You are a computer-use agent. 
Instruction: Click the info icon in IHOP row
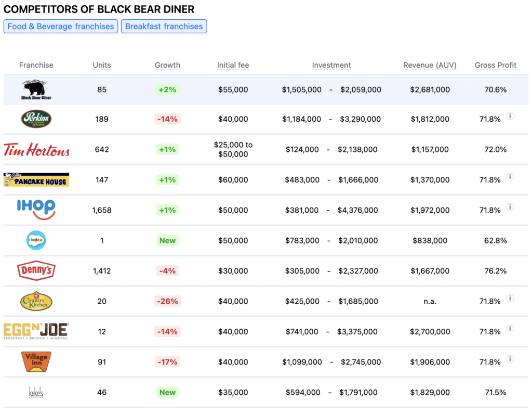coord(510,207)
